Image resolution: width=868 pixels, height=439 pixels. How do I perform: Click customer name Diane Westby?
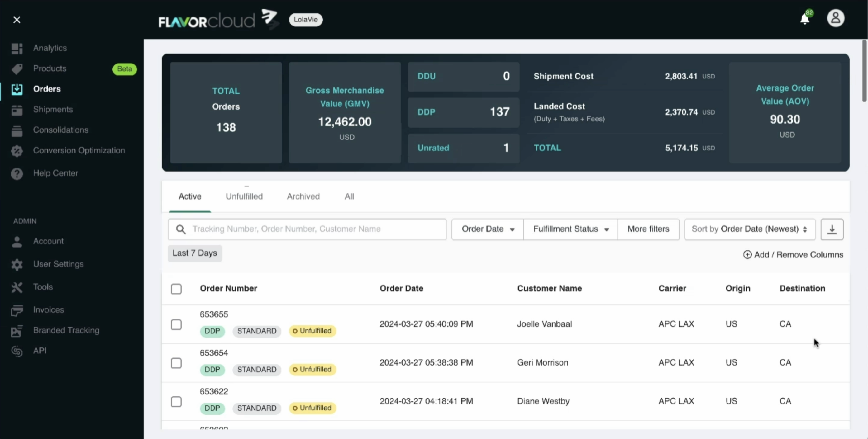point(543,401)
